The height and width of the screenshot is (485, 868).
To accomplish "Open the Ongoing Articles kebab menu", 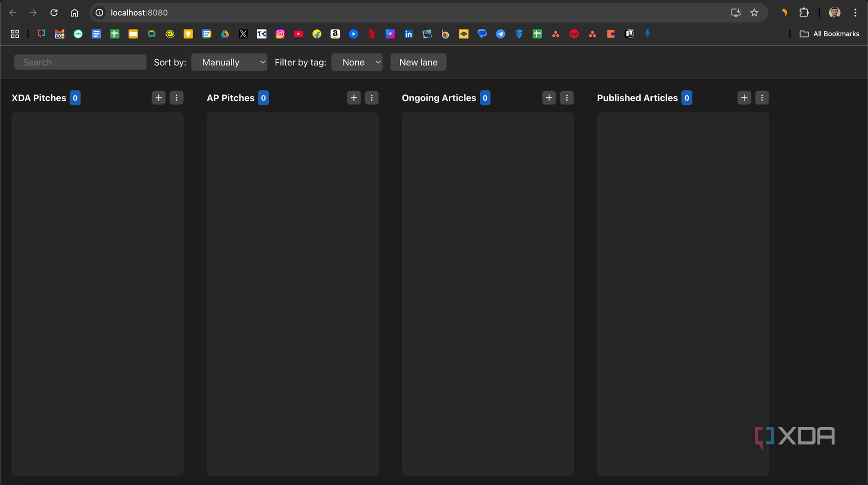I will pyautogui.click(x=567, y=97).
